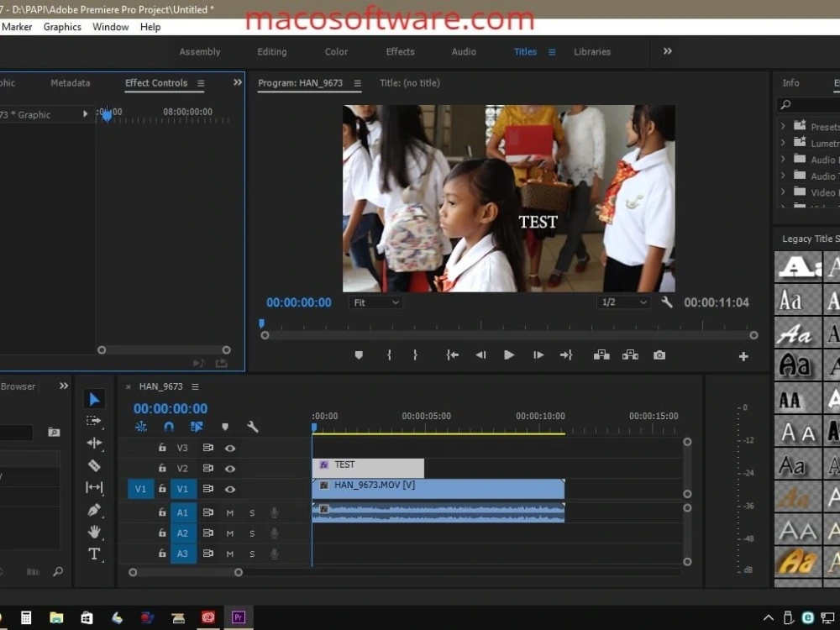Image resolution: width=840 pixels, height=630 pixels.
Task: Open the Titles workspace menu
Action: pyautogui.click(x=552, y=52)
